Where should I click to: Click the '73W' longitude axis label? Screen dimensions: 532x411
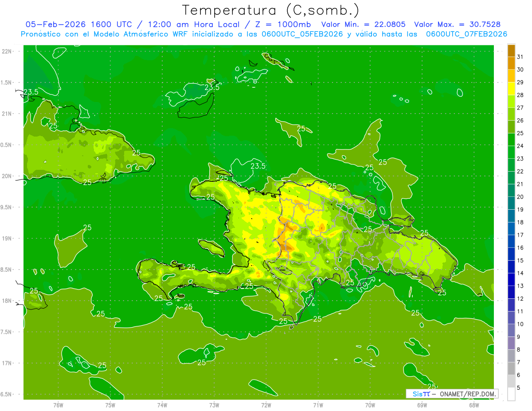(214, 405)
